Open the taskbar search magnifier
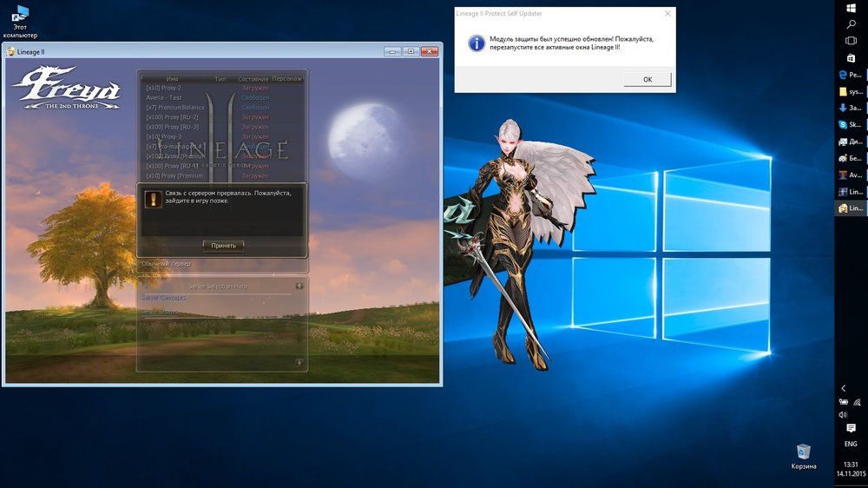This screenshot has width=868, height=488. [x=851, y=25]
